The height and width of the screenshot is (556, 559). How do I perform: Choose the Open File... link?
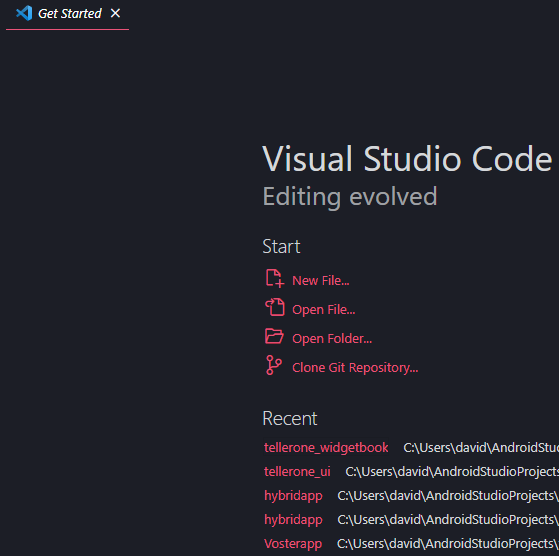tap(323, 309)
